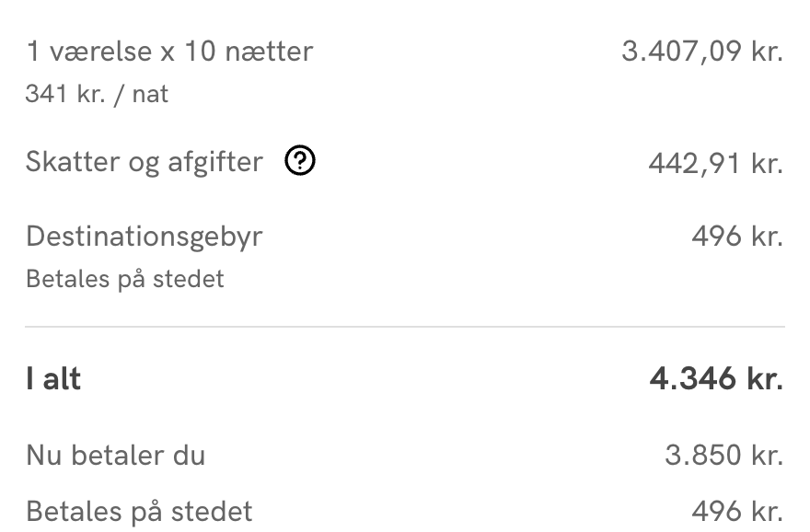Viewport: 810px width, 532px height.
Task: Click the '1 værelse x 10 nætter' label
Action: (x=169, y=51)
